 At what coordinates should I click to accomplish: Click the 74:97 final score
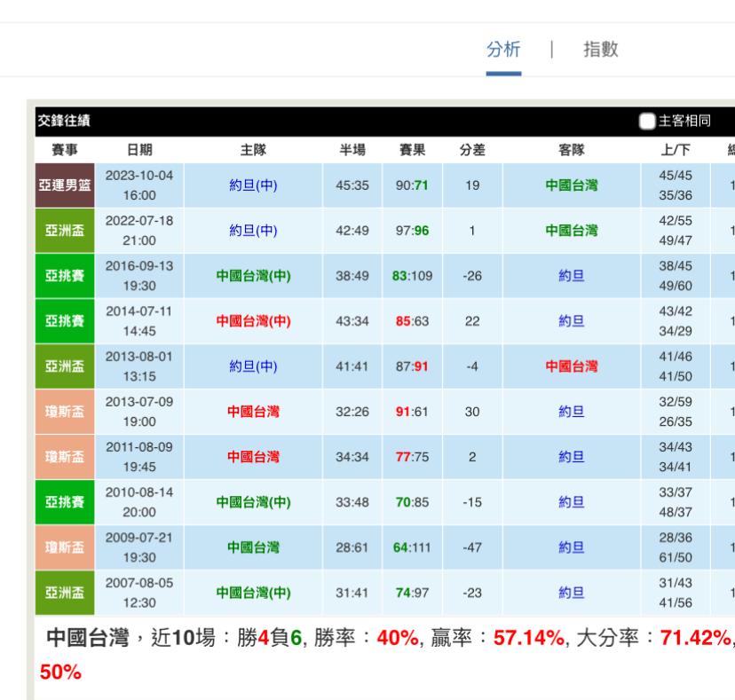412,593
